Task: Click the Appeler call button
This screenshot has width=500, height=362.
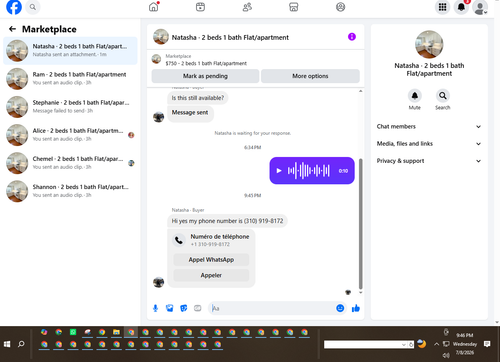Action: (211, 275)
